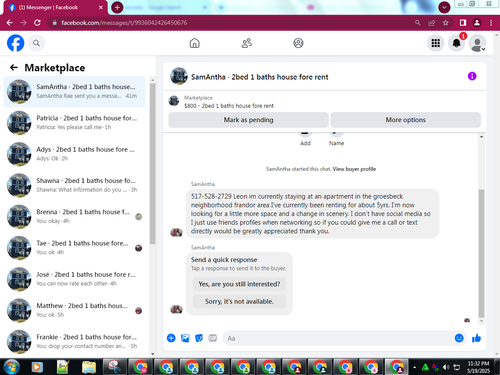The width and height of the screenshot is (500, 375).
Task: Reload the page with refresh icon
Action: [x=37, y=23]
